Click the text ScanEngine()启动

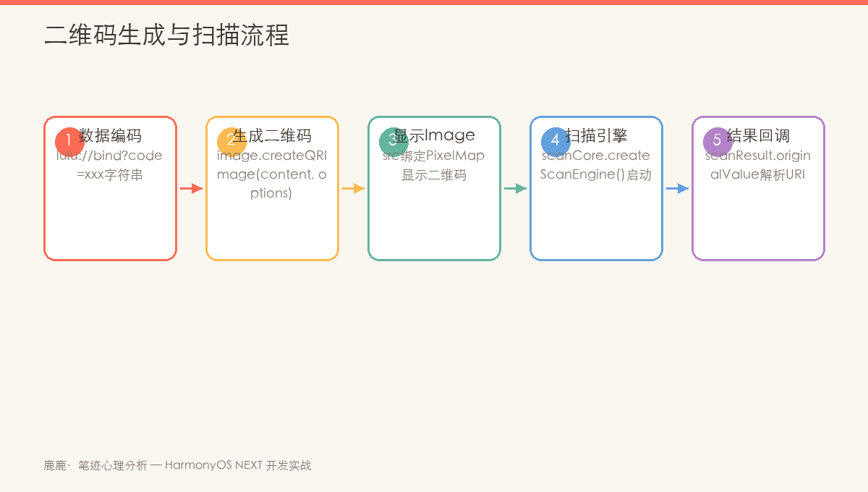(596, 175)
